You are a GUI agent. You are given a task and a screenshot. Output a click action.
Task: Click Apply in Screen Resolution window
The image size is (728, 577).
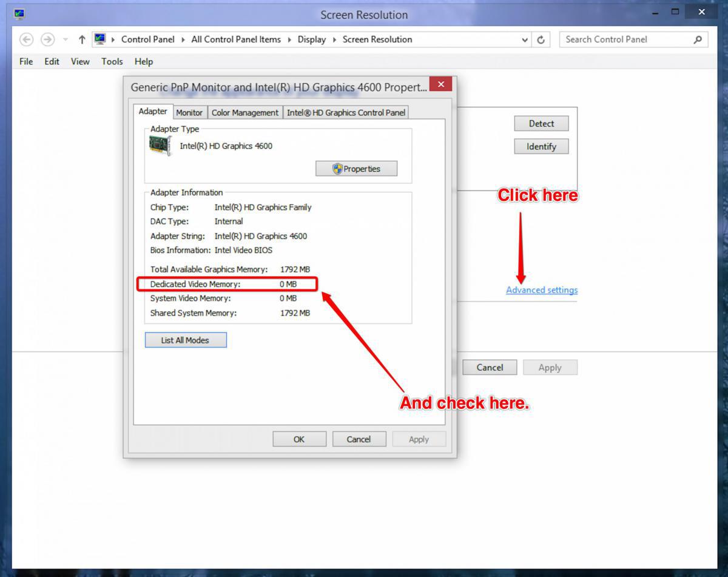(x=550, y=368)
